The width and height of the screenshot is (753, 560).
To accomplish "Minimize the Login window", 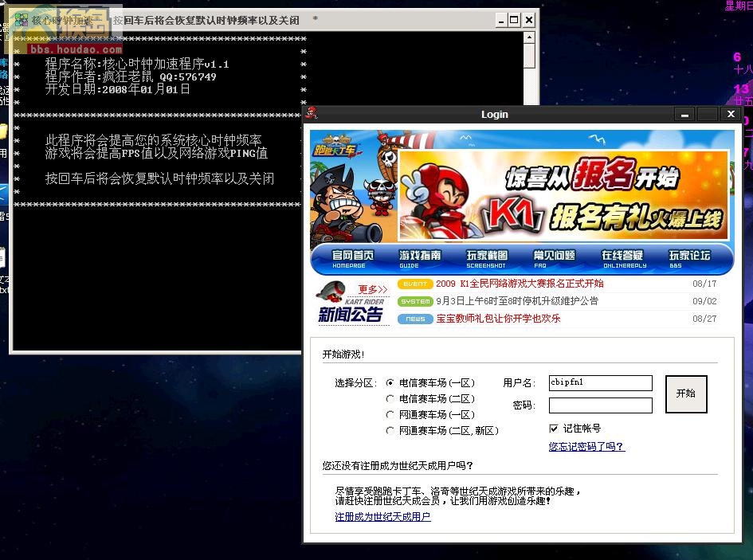I will [x=684, y=114].
